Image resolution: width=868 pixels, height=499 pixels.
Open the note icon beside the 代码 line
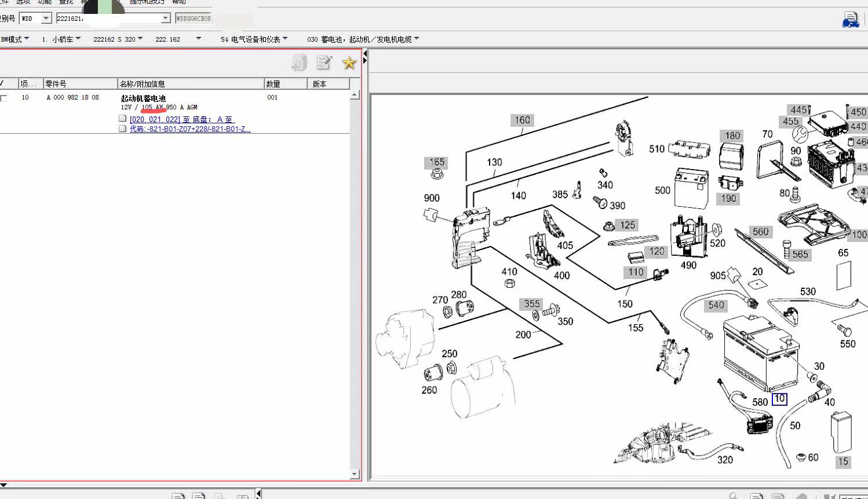tap(122, 129)
